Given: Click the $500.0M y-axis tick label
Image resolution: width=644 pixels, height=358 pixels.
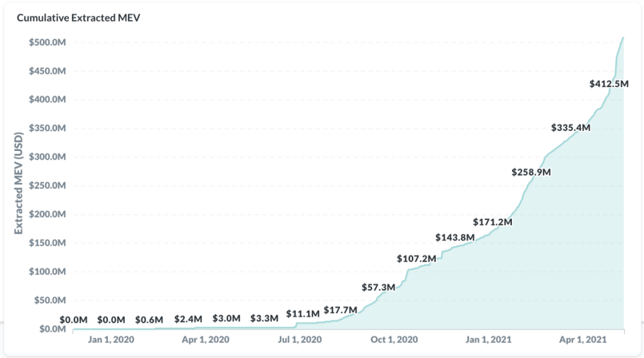Looking at the screenshot, I should pos(46,42).
